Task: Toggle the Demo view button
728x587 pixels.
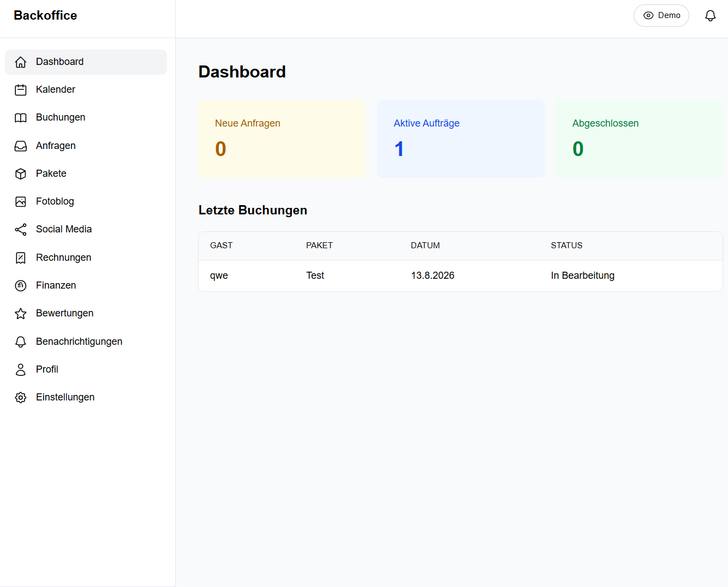Action: pos(661,16)
